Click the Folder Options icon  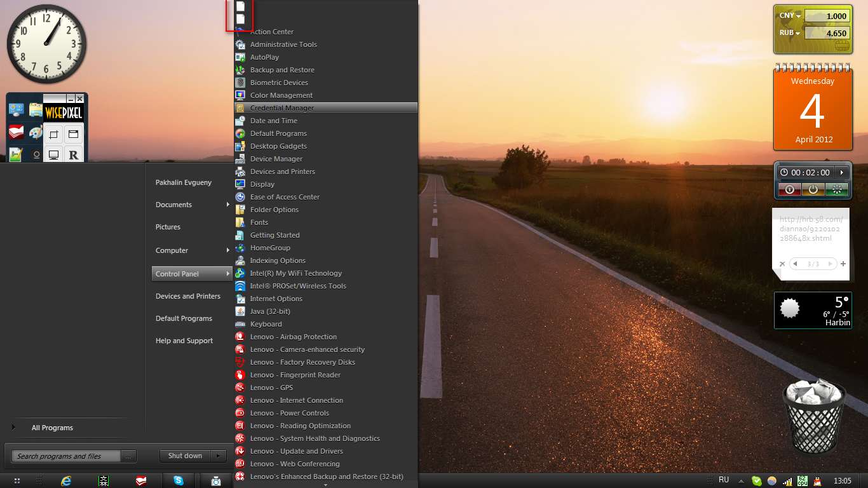click(x=240, y=210)
